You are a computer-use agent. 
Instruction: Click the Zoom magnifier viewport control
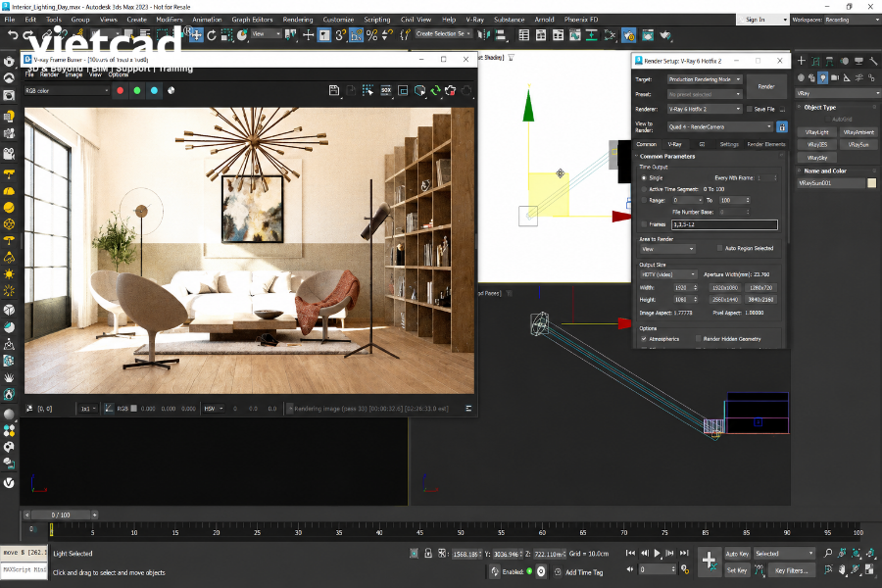(828, 554)
